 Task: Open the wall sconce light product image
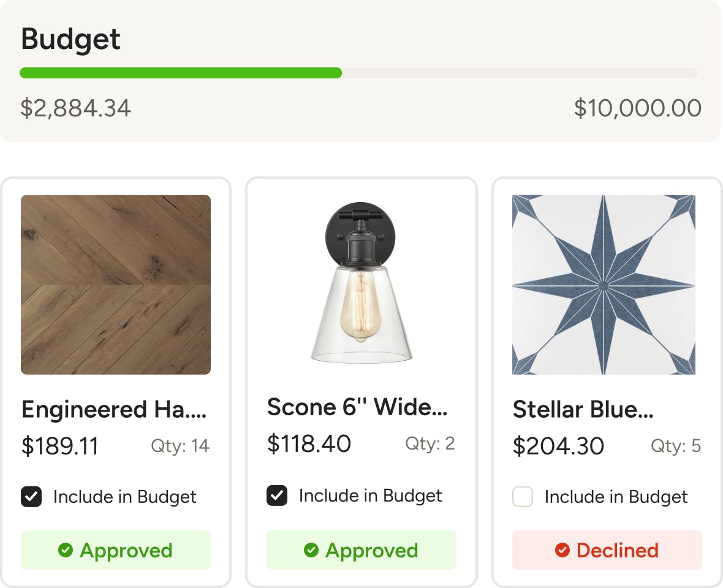(x=362, y=282)
